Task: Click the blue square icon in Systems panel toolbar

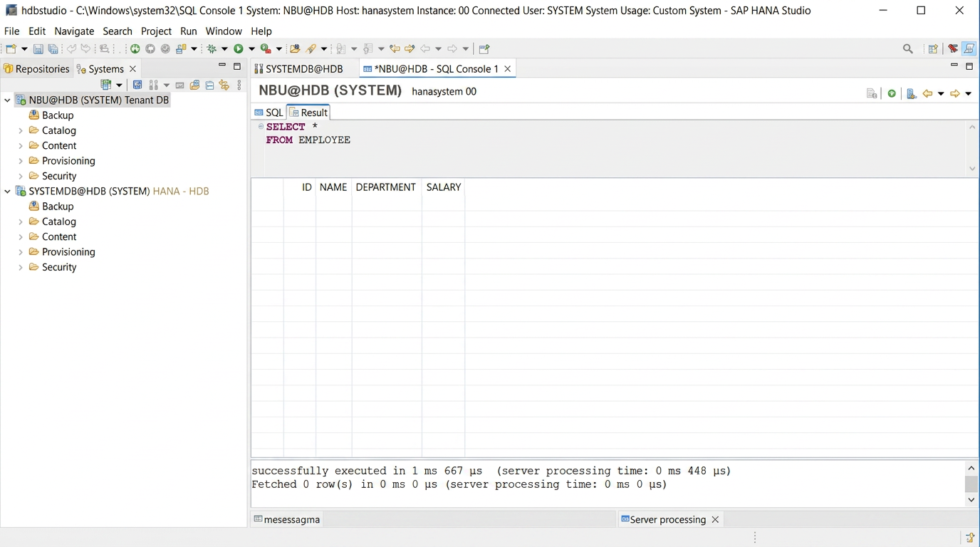Action: coord(137,85)
